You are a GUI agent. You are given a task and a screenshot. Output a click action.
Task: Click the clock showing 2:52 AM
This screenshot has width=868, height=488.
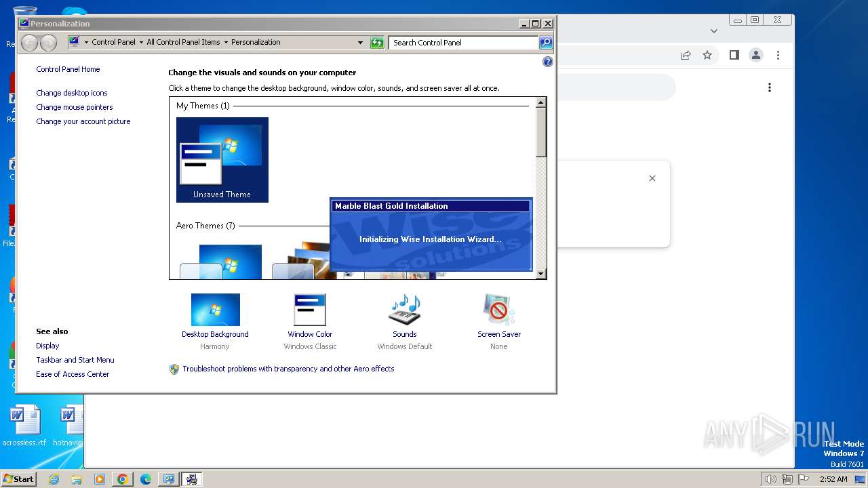click(833, 479)
